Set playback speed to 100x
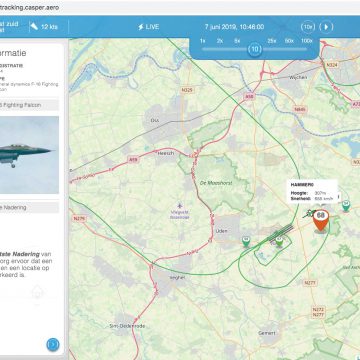360x360 pixels. [307, 41]
